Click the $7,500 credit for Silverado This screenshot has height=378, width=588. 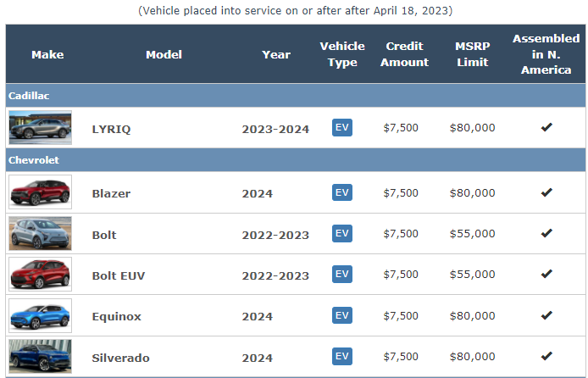[401, 357]
